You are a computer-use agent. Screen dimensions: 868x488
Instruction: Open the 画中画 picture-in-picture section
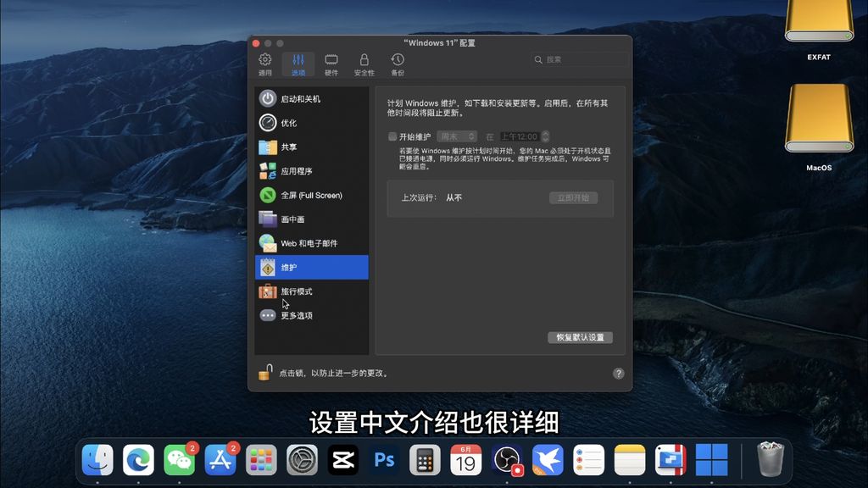coord(312,219)
